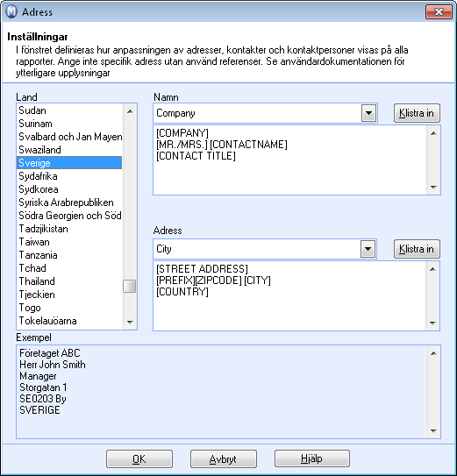Click the Land list scrollbar thumb

tap(130, 287)
